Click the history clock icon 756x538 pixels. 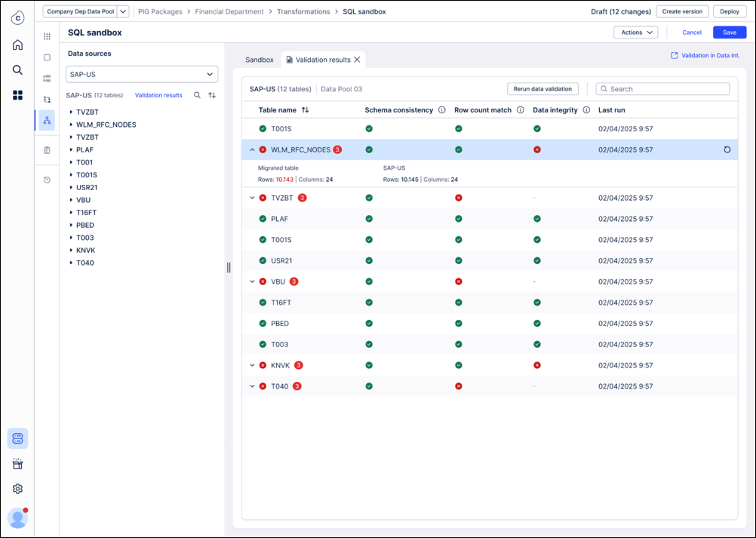47,180
